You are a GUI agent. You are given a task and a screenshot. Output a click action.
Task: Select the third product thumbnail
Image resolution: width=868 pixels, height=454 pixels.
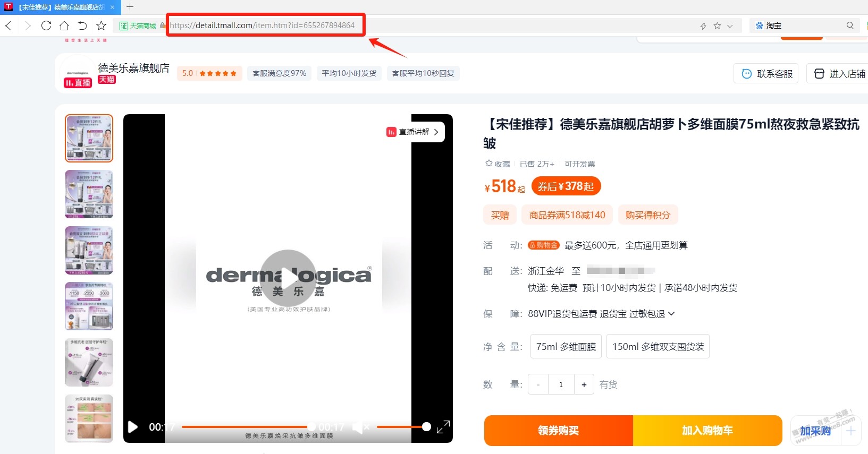click(89, 250)
